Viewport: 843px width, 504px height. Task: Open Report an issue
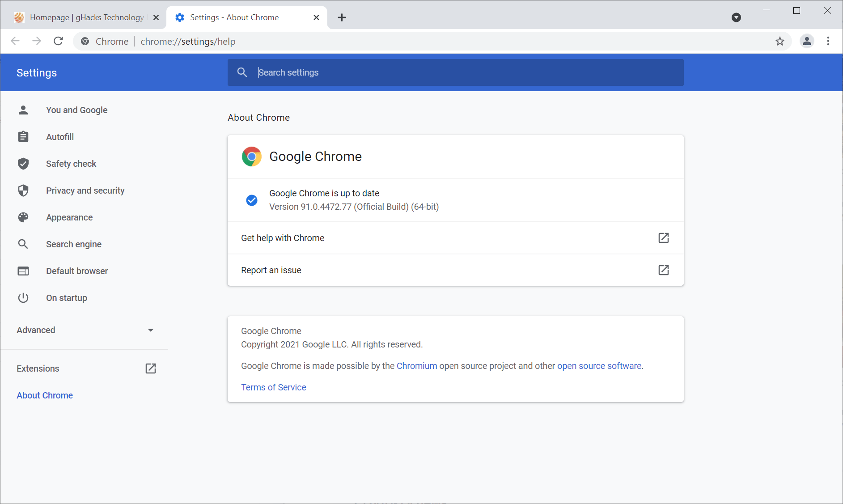pos(455,270)
